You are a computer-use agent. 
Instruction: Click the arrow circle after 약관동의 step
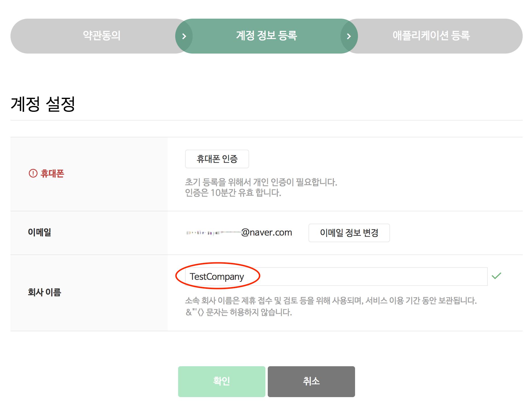(x=184, y=36)
